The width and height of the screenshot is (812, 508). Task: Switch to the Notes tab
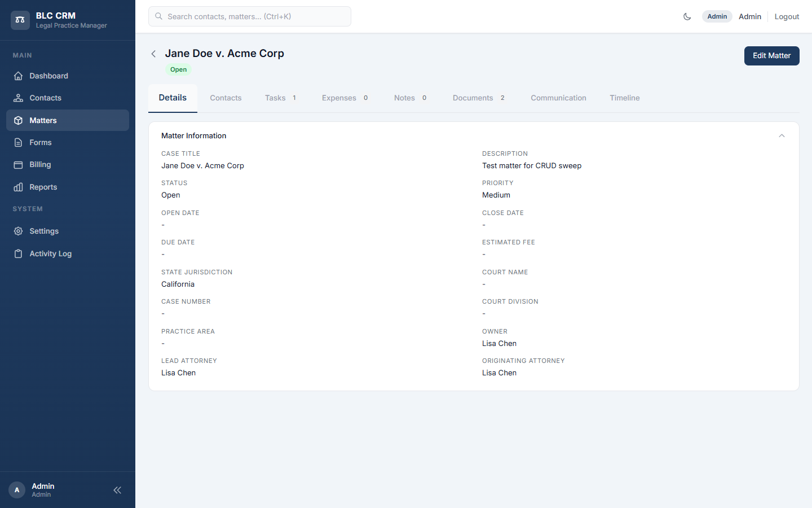pos(411,98)
